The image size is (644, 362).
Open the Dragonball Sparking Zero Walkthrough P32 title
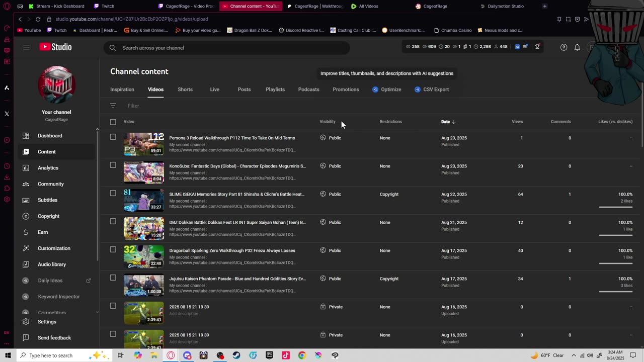click(x=232, y=250)
